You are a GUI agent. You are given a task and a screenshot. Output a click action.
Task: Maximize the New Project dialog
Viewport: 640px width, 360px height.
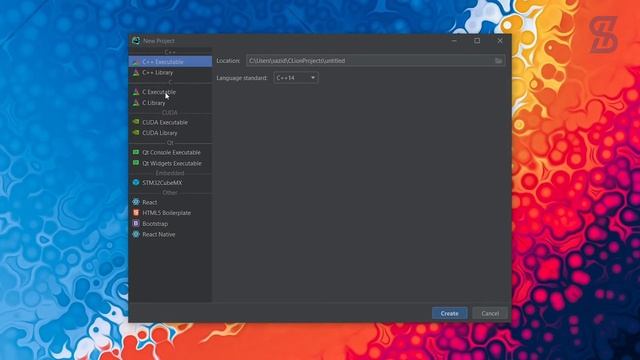click(477, 40)
